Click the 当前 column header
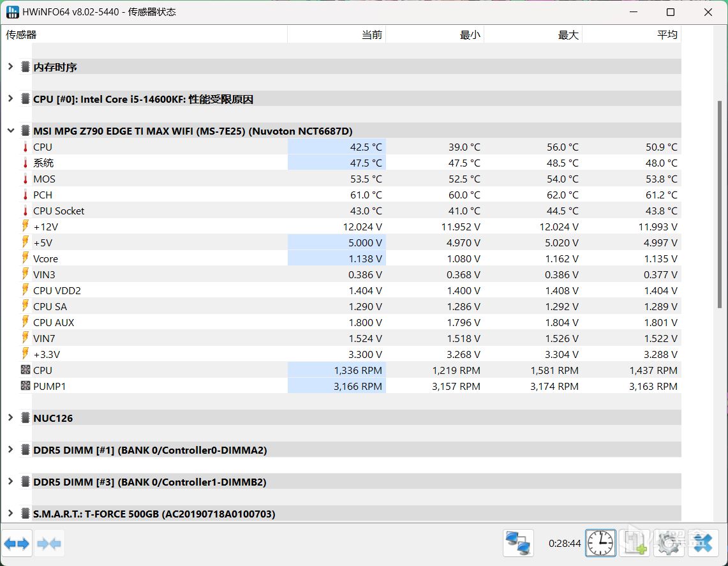 (337, 34)
